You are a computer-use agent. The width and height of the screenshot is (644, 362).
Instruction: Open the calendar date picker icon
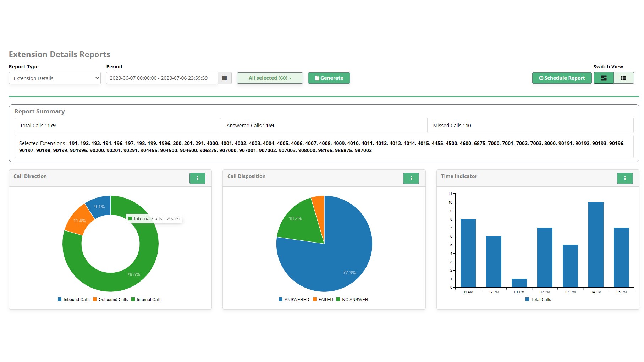coord(224,78)
